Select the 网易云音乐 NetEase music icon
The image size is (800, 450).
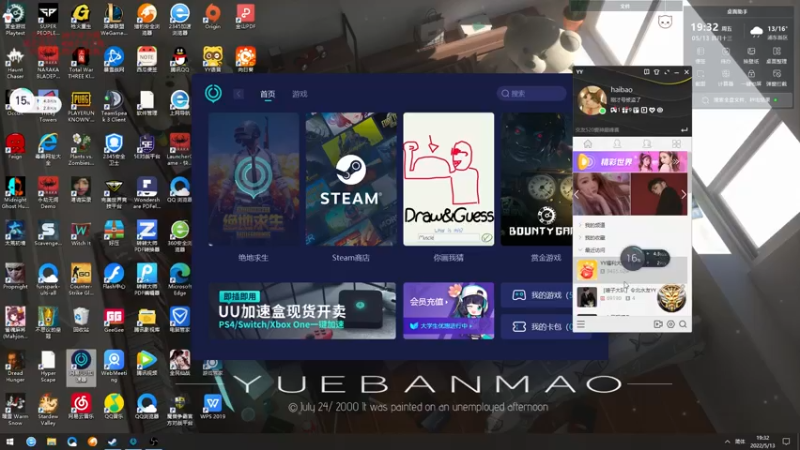pos(81,407)
